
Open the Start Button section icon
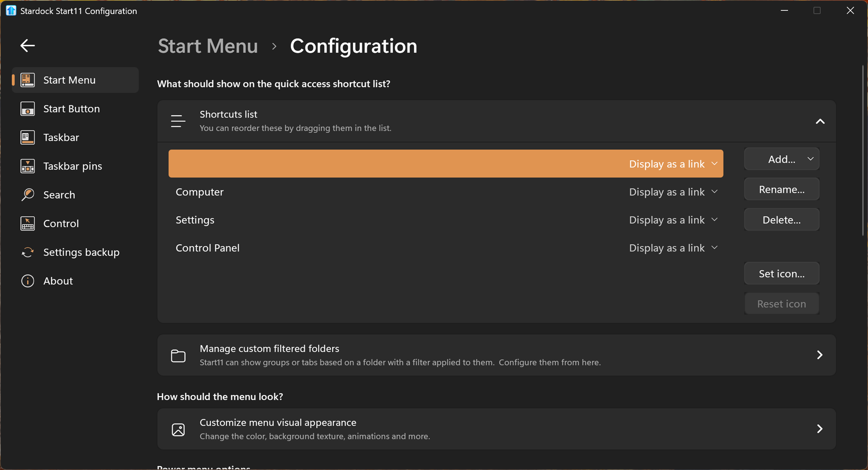pyautogui.click(x=28, y=109)
